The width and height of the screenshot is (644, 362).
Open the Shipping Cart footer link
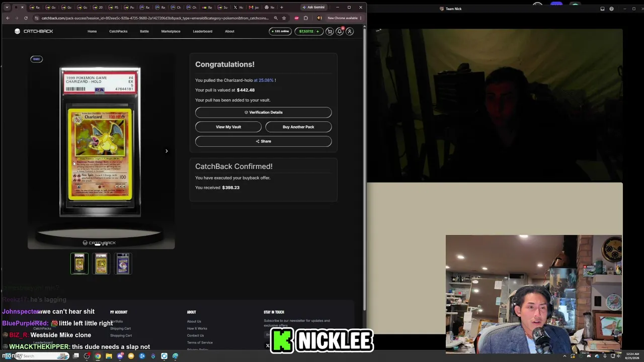coord(121,328)
